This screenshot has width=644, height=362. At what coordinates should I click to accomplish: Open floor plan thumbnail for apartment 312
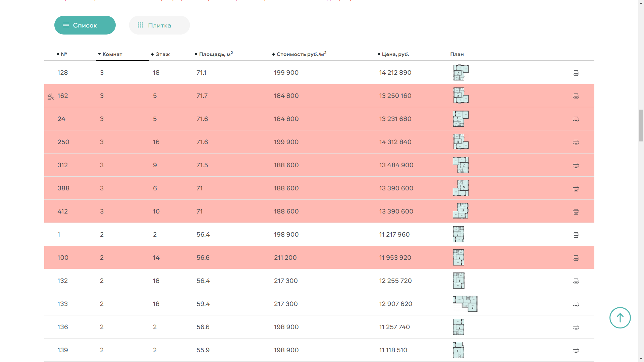[x=461, y=165]
